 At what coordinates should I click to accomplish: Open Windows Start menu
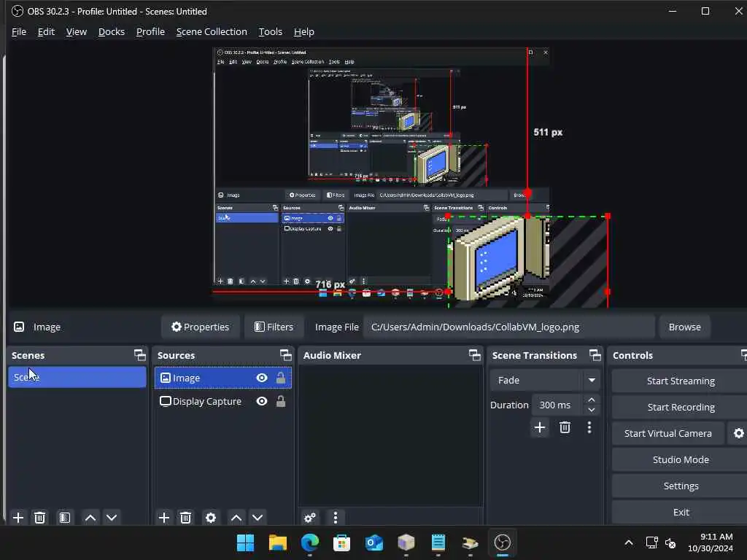(x=245, y=542)
